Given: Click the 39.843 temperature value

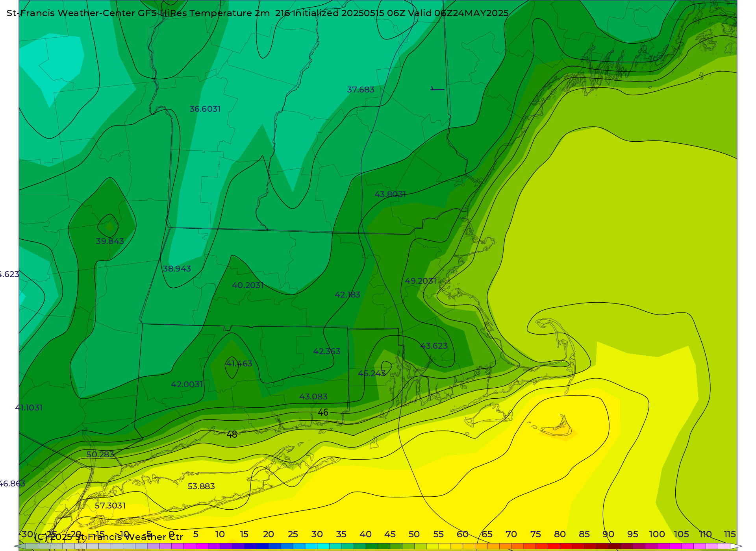Looking at the screenshot, I should click(110, 241).
